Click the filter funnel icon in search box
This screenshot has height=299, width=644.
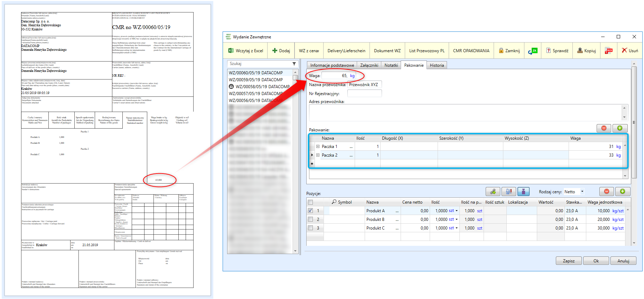[x=294, y=64]
